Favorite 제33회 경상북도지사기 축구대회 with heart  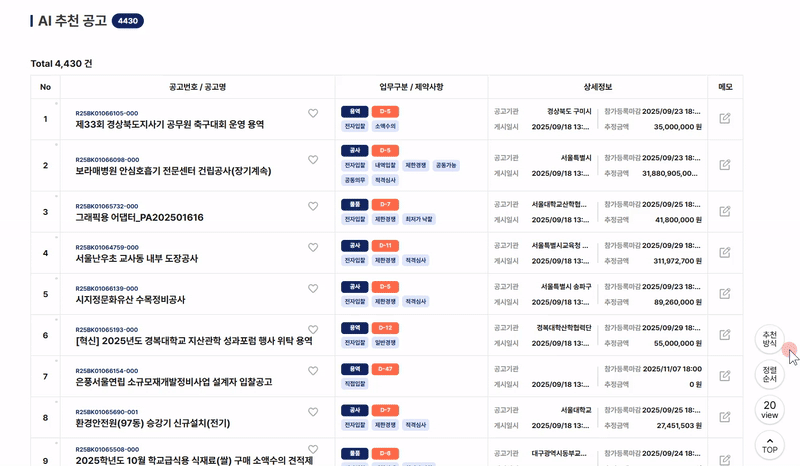point(313,113)
